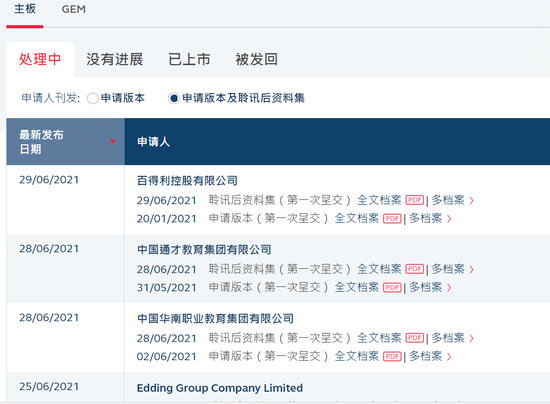Viewport: 550px width, 404px height.
Task: Switch to the GEM tab
Action: pos(74,9)
